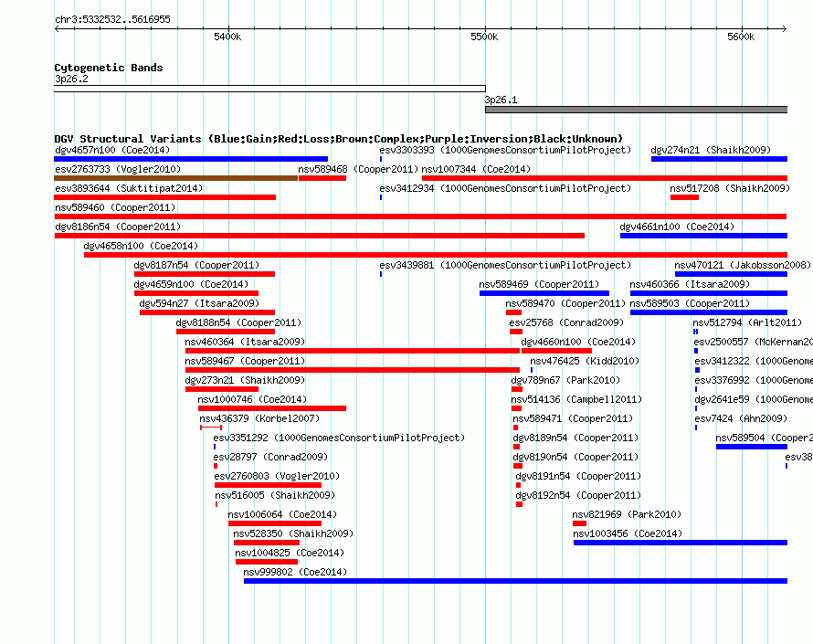This screenshot has height=644, width=813.
Task: Click the dgv8187n54 (Cooper2011) label
Action: coord(196,266)
